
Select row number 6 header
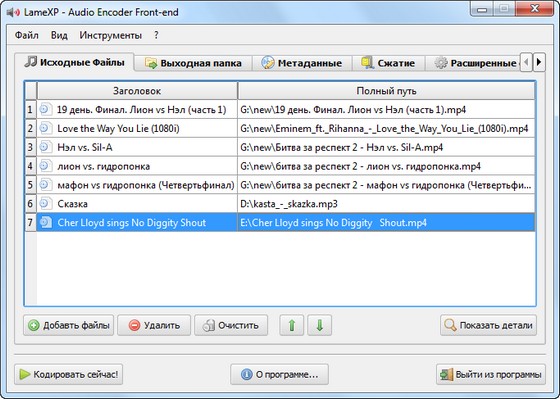tap(30, 204)
